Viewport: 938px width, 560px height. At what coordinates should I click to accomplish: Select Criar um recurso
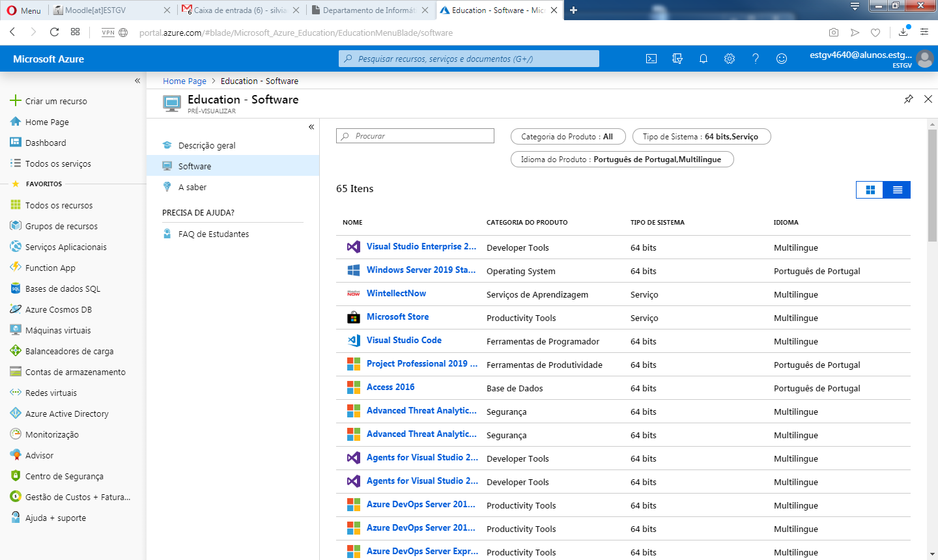click(56, 101)
